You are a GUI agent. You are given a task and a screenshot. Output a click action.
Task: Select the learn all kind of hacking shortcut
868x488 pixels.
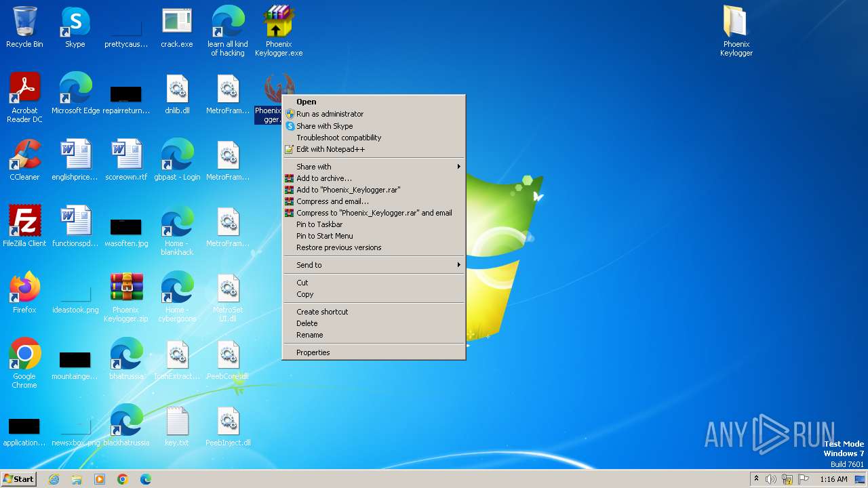click(228, 31)
